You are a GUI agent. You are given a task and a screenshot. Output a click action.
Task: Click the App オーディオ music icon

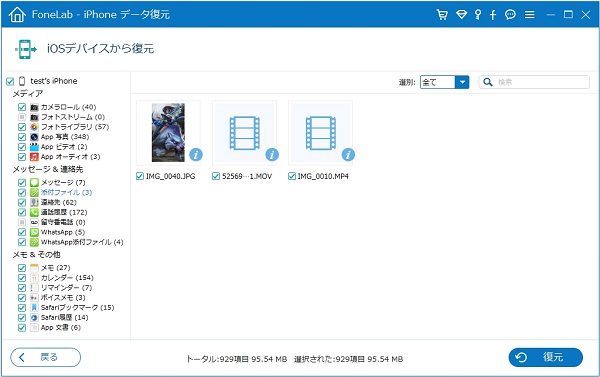click(34, 157)
